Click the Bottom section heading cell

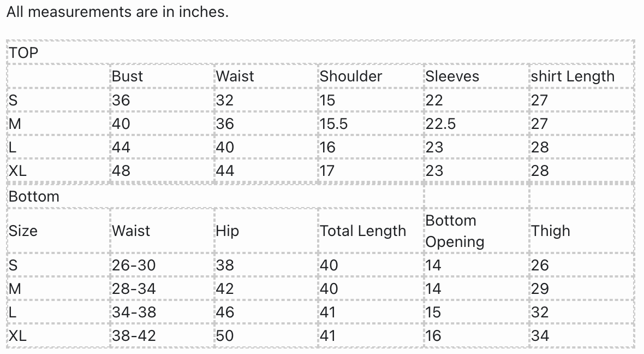(34, 197)
